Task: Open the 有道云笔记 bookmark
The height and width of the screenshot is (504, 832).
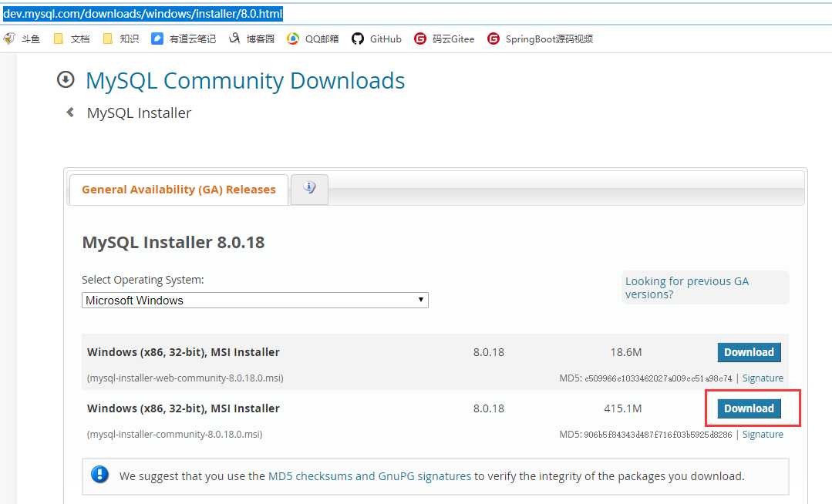Action: (x=184, y=39)
